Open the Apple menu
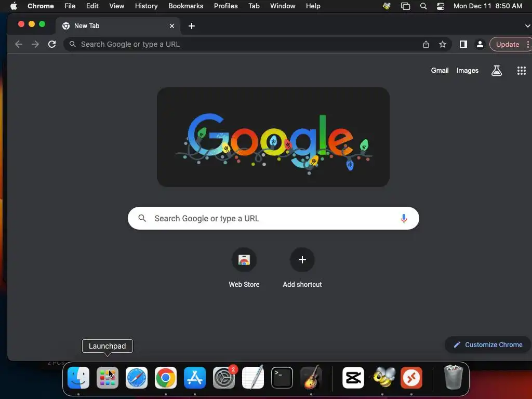This screenshot has height=399, width=532. pyautogui.click(x=14, y=6)
